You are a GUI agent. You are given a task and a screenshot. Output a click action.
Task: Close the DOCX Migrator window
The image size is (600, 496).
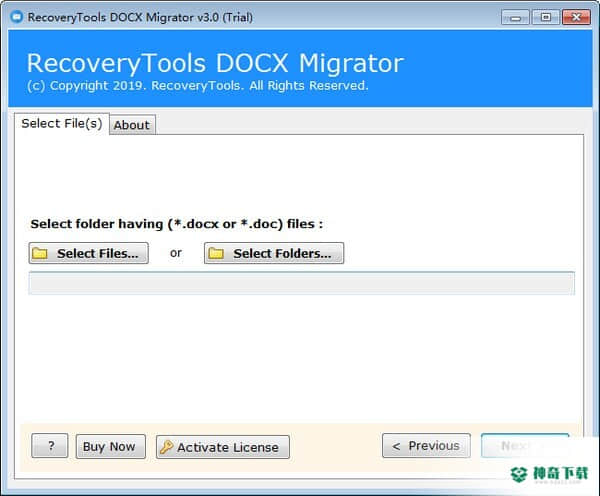[576, 18]
